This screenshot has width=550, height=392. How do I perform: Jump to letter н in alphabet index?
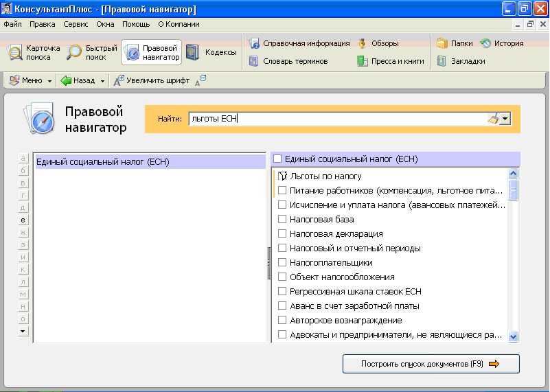[23, 307]
